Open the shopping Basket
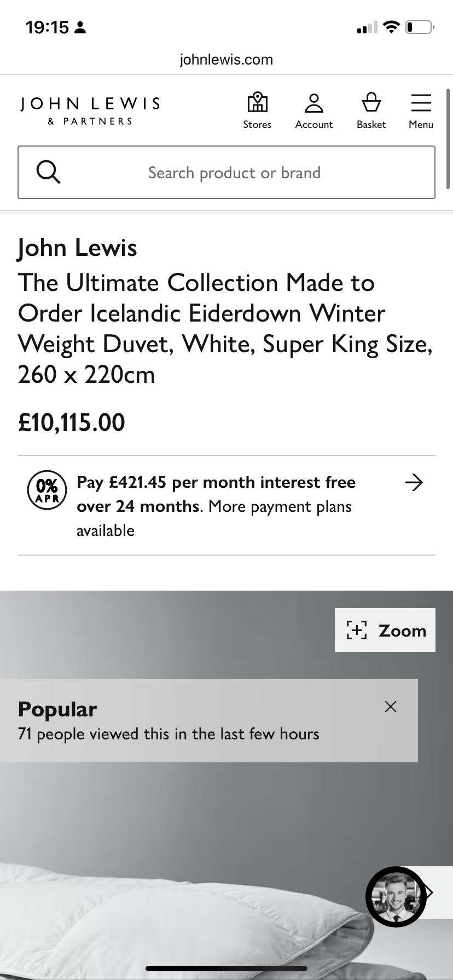The image size is (453, 980). point(371,111)
